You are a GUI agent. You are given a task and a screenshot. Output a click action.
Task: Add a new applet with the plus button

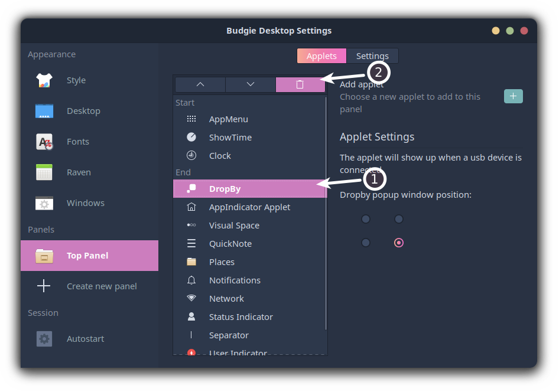[513, 96]
